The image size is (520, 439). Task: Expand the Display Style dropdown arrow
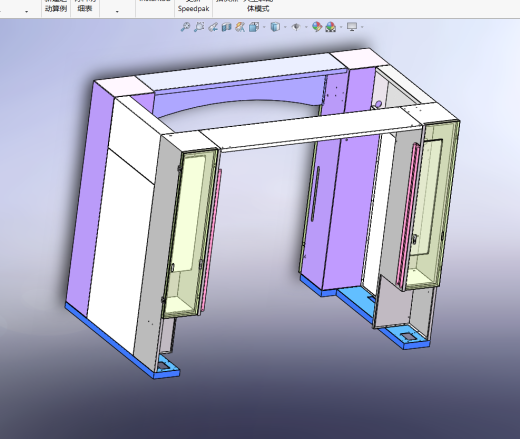[285, 27]
